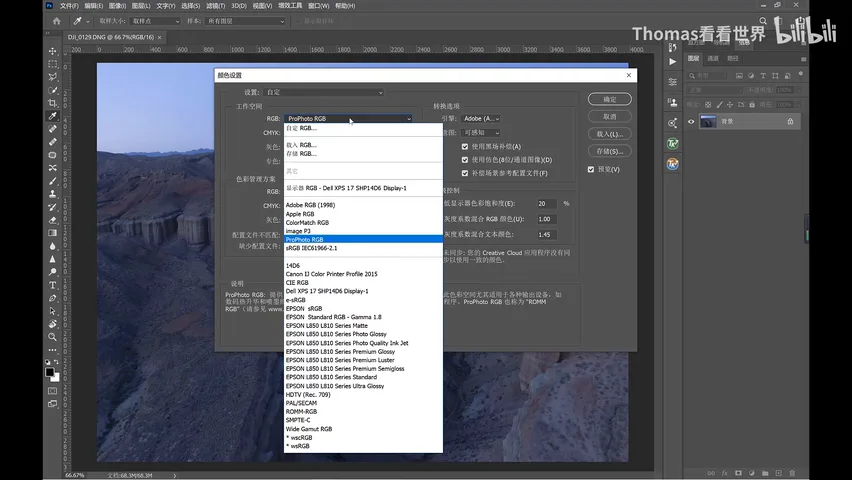The image size is (852, 480).
Task: Open the eyedropper tool preset picker arrow
Action: click(87, 22)
